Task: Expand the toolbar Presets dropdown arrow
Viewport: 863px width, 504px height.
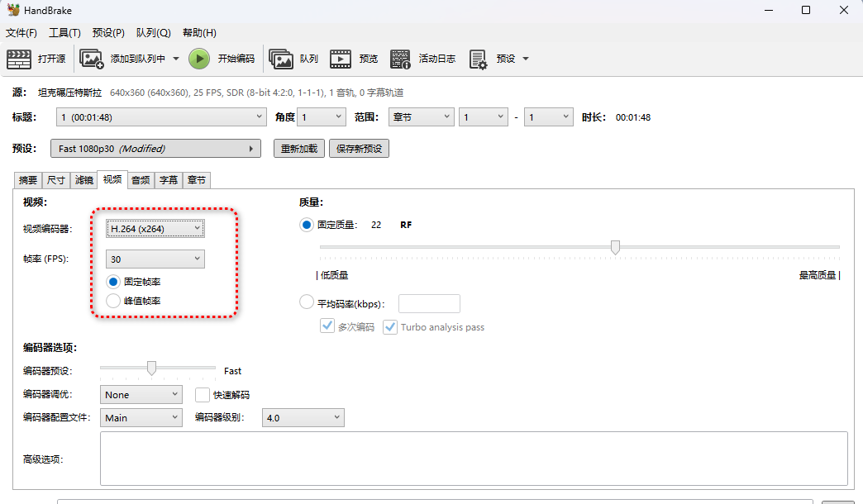Action: point(526,59)
